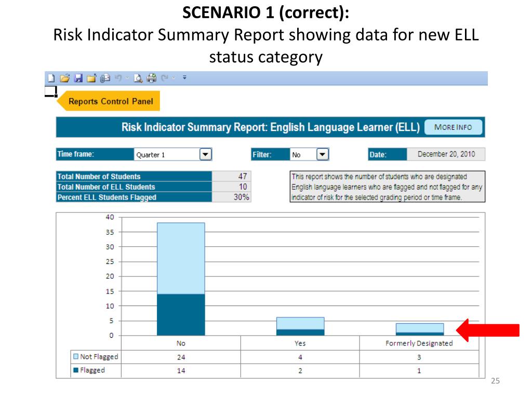Expand the Customize Quick Access Toolbar arrow
This screenshot has width=532, height=399.
[x=184, y=78]
